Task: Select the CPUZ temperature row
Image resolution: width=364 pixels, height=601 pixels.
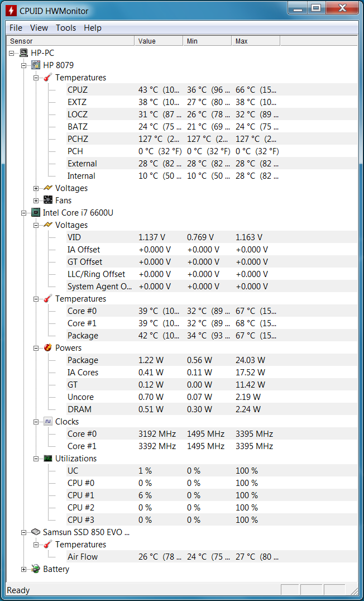Action: 212,90
